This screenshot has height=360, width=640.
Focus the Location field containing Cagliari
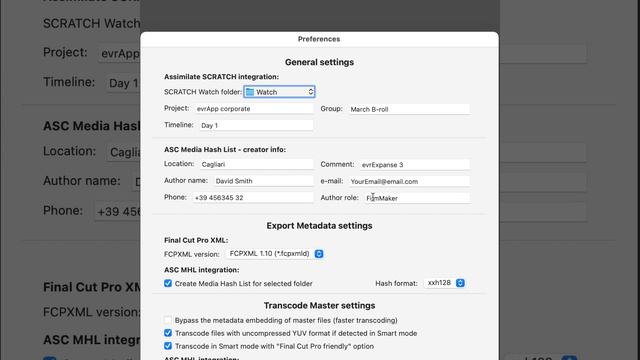pos(256,164)
